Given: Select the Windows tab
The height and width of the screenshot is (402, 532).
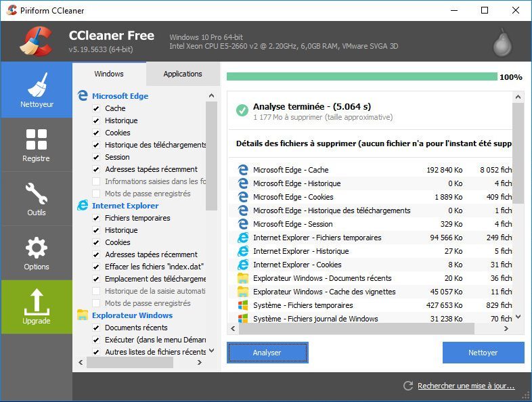Looking at the screenshot, I should click(x=109, y=74).
